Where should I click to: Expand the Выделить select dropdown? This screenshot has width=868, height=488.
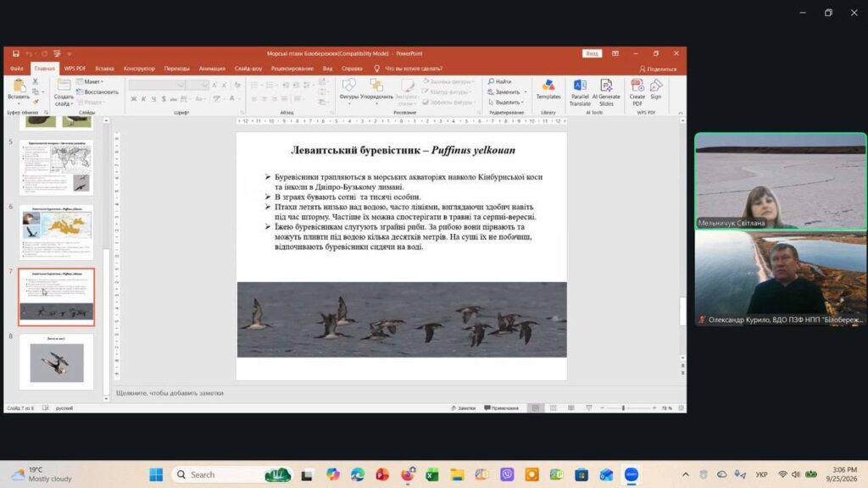click(506, 103)
